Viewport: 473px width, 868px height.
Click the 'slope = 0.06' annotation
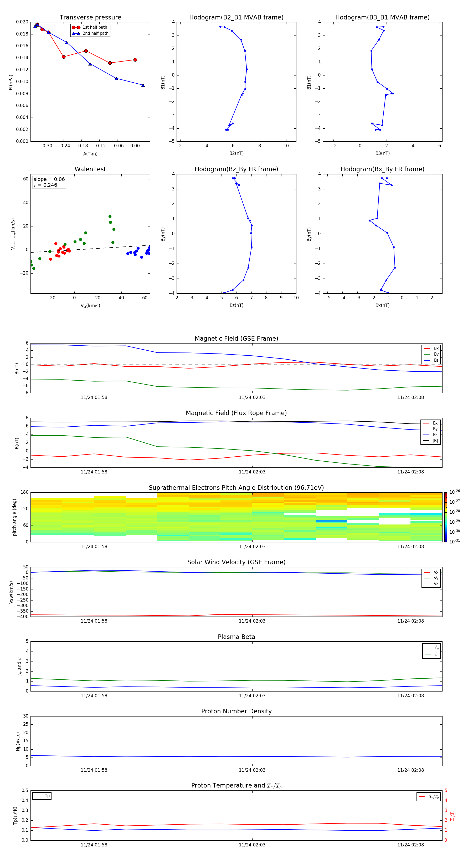tap(49, 179)
